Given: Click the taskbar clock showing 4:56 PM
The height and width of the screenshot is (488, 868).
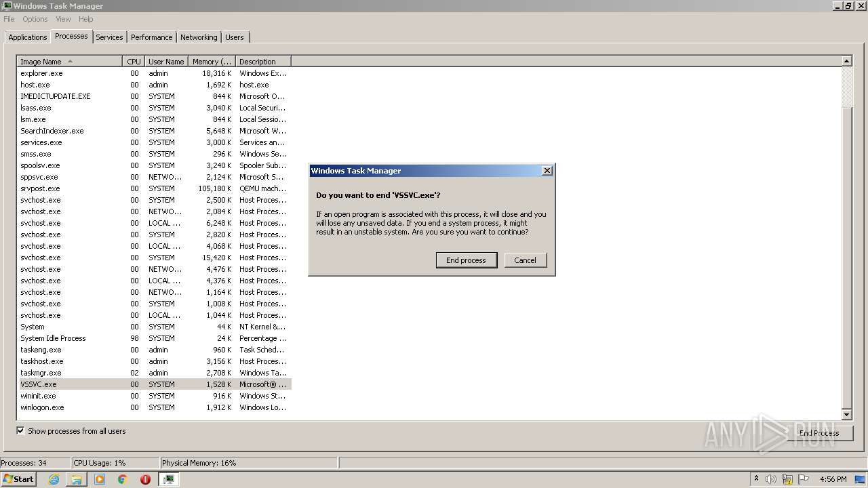Looking at the screenshot, I should (x=833, y=479).
